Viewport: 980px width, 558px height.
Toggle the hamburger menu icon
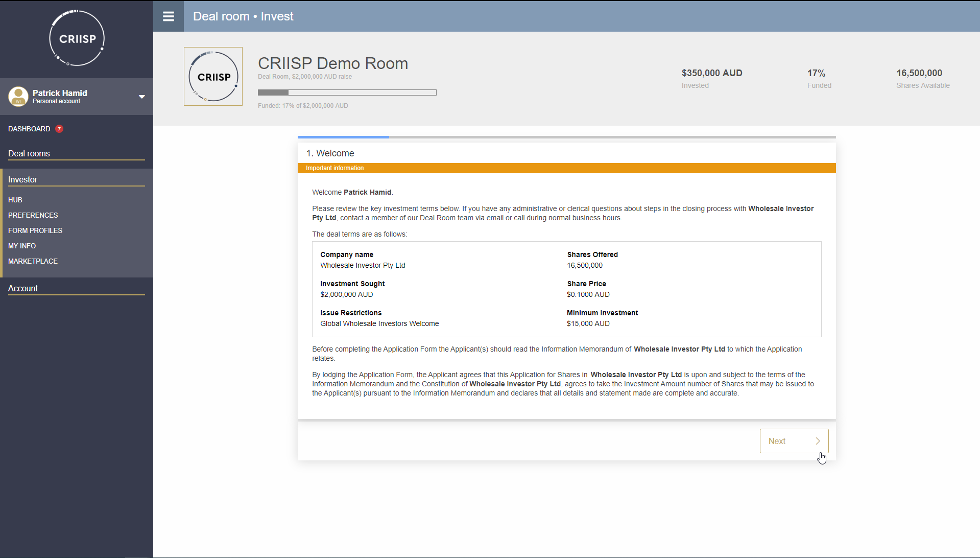point(169,16)
